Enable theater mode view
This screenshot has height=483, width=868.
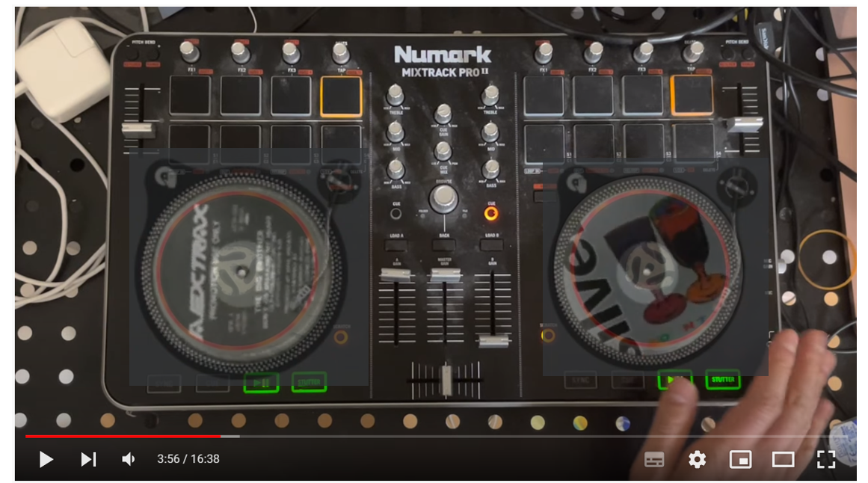pyautogui.click(x=784, y=460)
